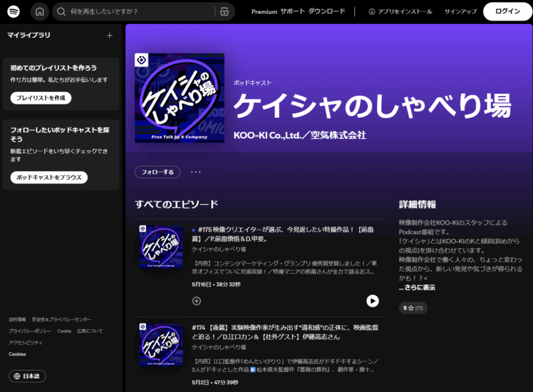Image resolution: width=533 pixels, height=392 pixels.
Task: Click 5月16日 episode date text
Action: (x=201, y=284)
